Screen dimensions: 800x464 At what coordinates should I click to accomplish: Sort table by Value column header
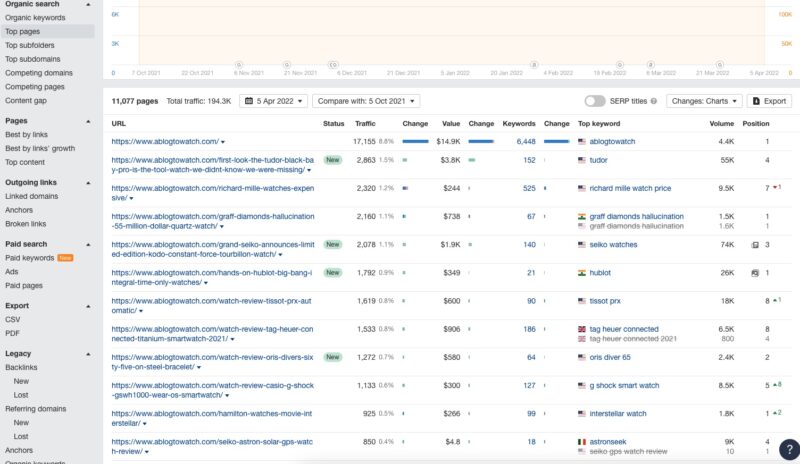pos(451,124)
